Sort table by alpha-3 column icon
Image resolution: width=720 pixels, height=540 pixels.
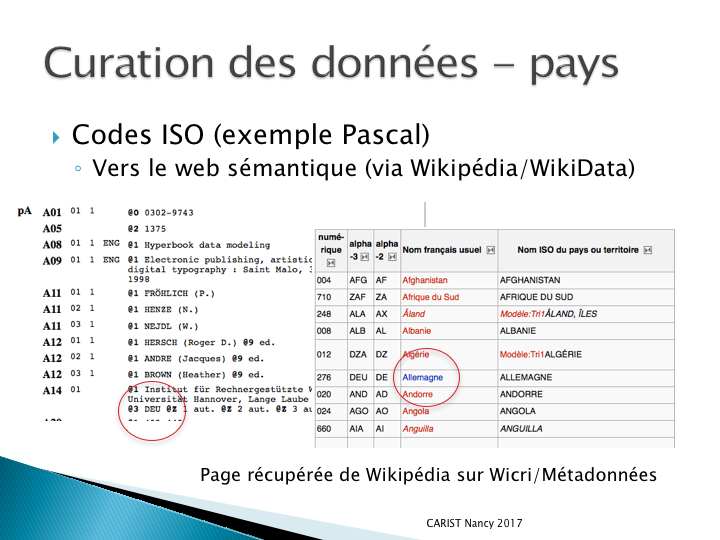(365, 257)
